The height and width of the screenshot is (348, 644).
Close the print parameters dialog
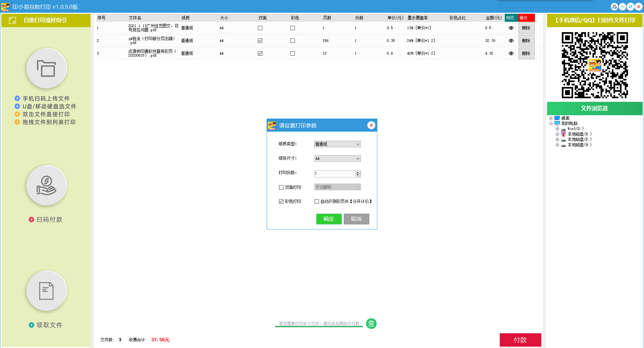[371, 125]
